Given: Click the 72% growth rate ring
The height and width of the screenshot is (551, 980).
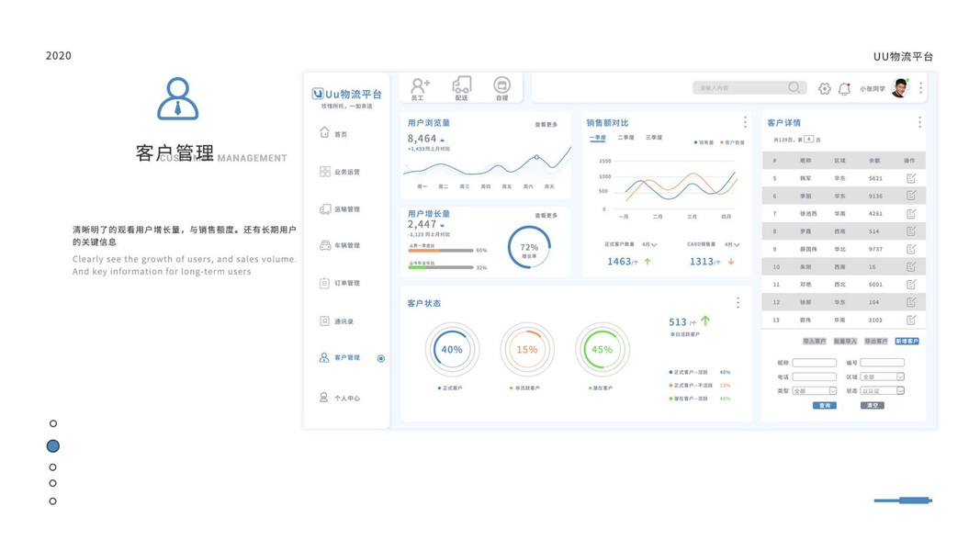Looking at the screenshot, I should pyautogui.click(x=529, y=247).
